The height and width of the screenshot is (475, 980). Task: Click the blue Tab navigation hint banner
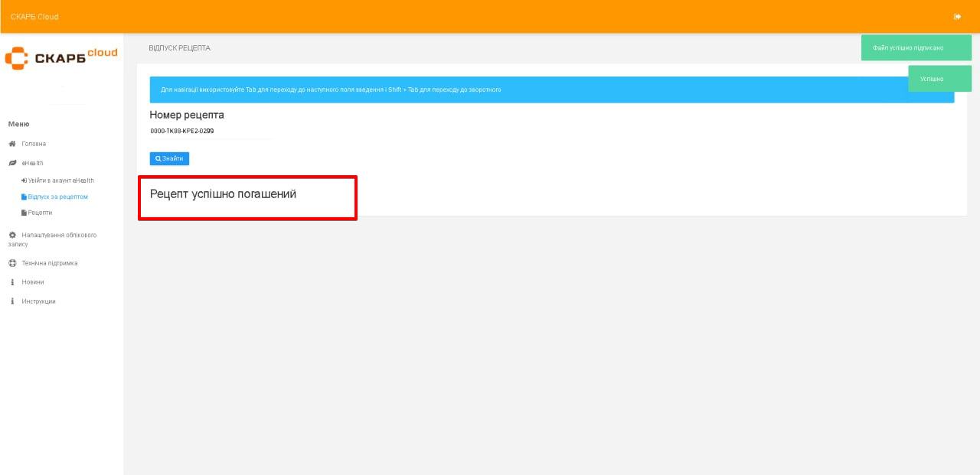pos(528,89)
